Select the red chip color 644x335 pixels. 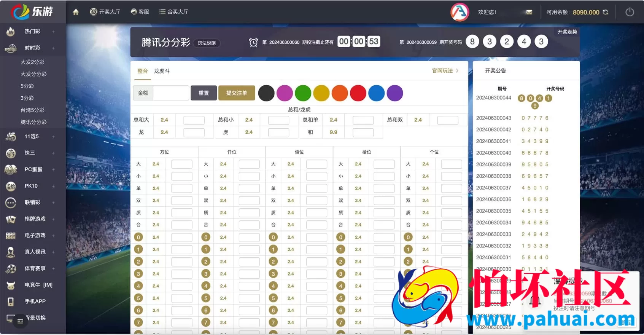pos(358,93)
